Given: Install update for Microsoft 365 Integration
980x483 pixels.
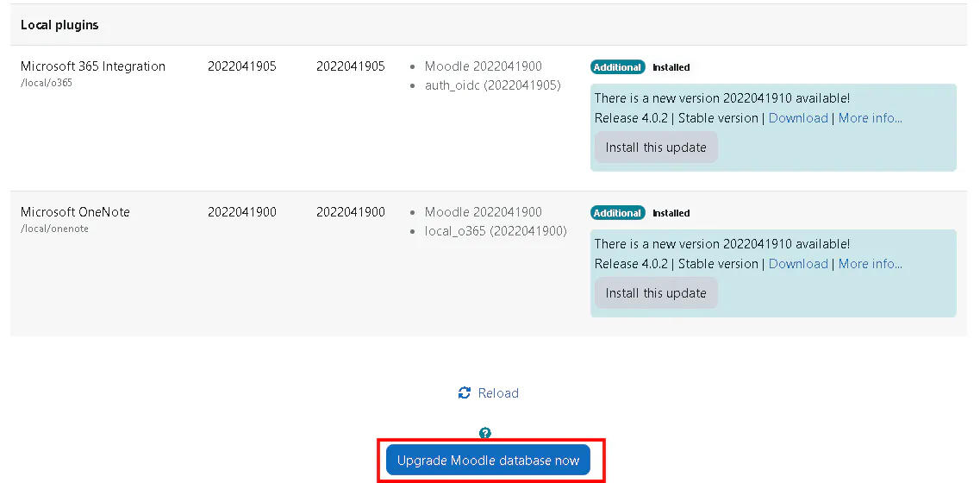Looking at the screenshot, I should [x=656, y=147].
